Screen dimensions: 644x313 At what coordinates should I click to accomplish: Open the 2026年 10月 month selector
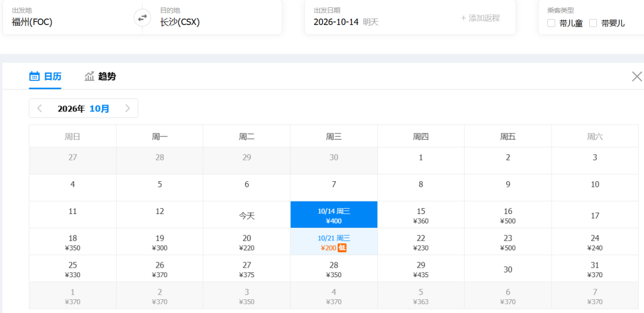click(x=83, y=109)
